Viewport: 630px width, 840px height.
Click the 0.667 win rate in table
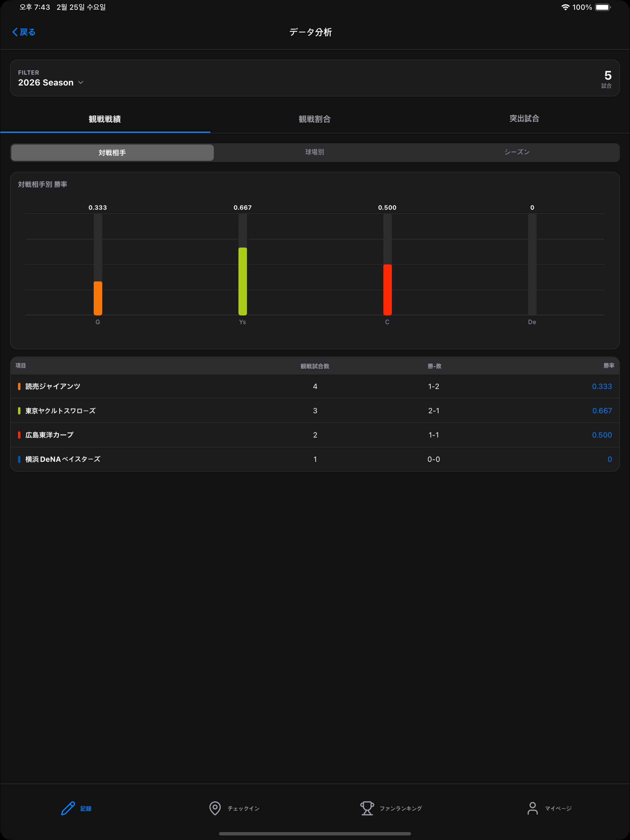[602, 411]
